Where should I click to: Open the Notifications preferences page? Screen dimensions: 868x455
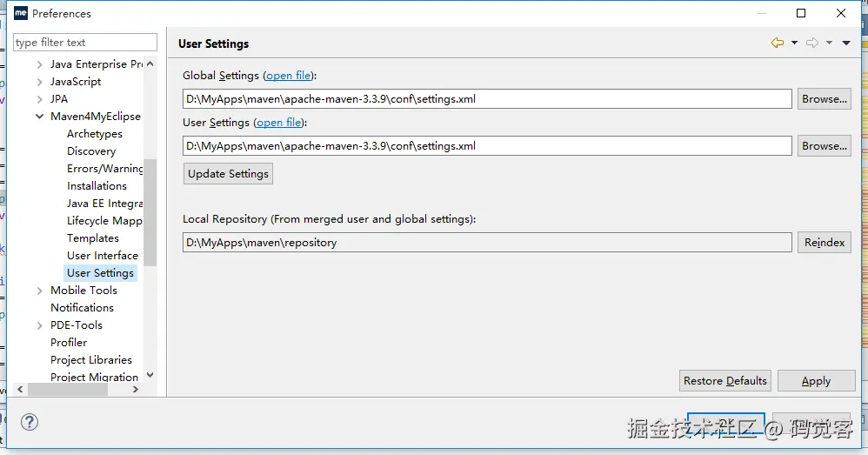coord(82,308)
